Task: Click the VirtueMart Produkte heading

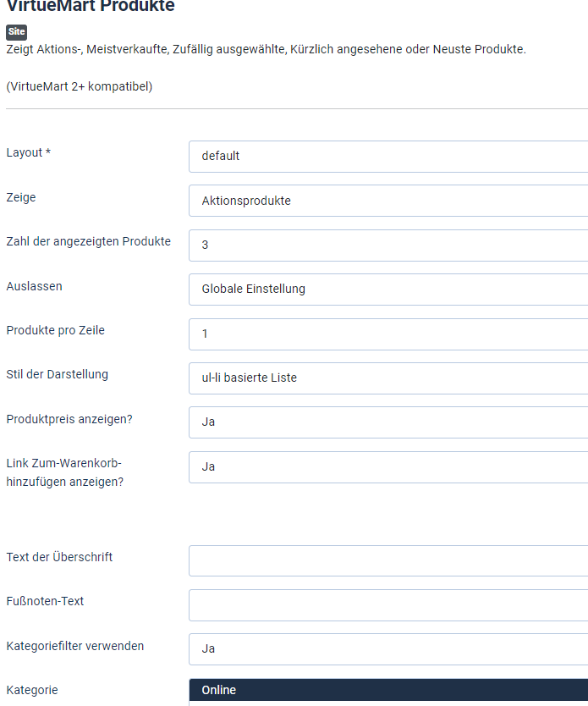Action: tap(91, 7)
